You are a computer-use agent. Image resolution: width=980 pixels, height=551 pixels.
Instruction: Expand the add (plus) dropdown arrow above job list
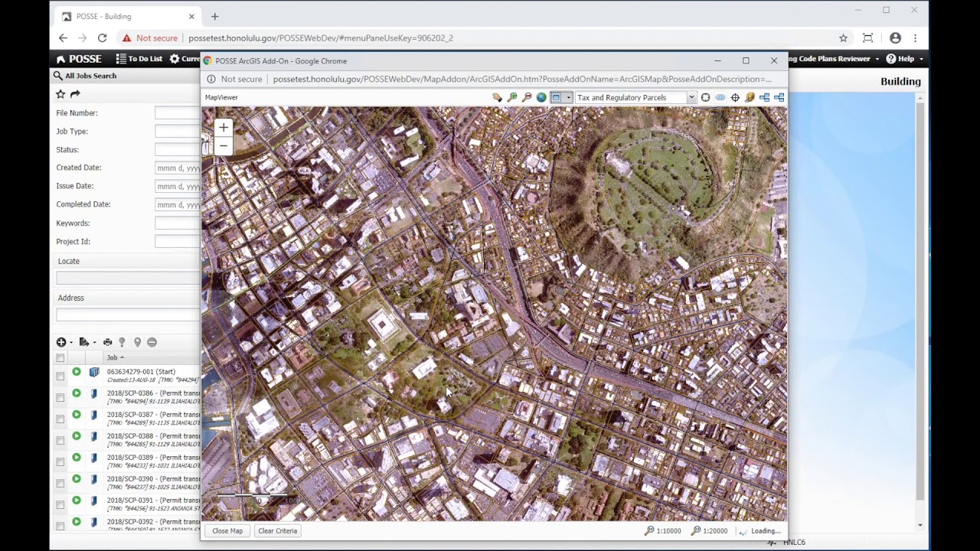[71, 343]
